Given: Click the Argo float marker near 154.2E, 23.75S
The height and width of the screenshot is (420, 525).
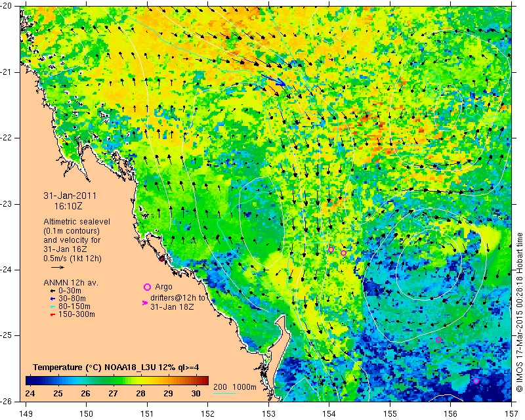Looking at the screenshot, I should click(x=343, y=253).
